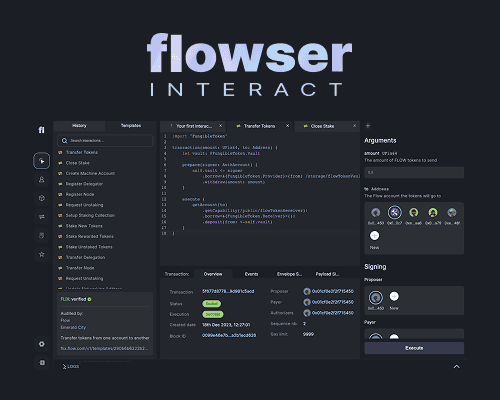Select the Close Stake template in the list
The height and width of the screenshot is (400, 500).
pos(77,163)
